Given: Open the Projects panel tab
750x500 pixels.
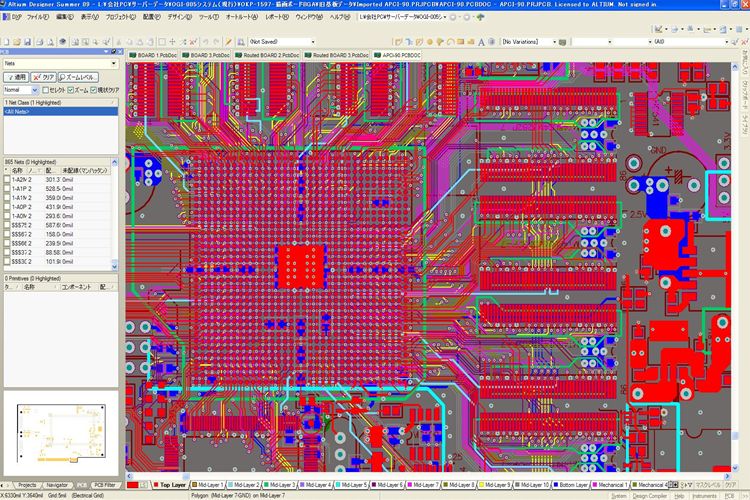Looking at the screenshot, I should [26, 485].
